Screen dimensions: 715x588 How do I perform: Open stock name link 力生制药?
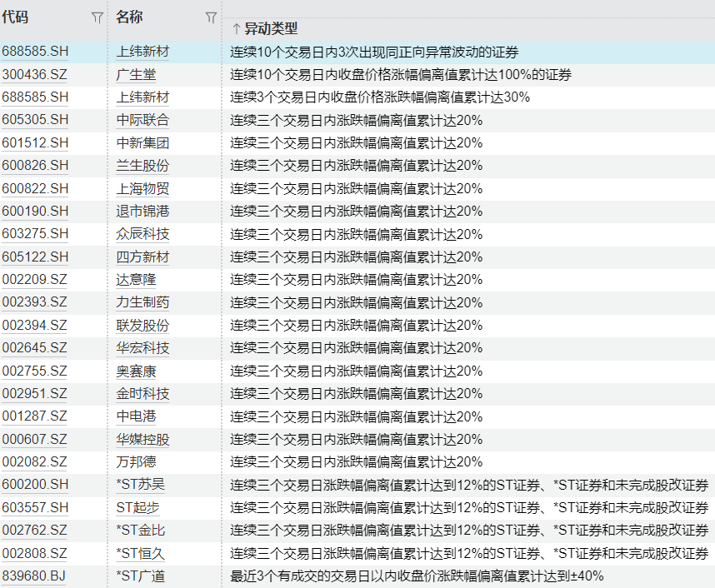[142, 302]
